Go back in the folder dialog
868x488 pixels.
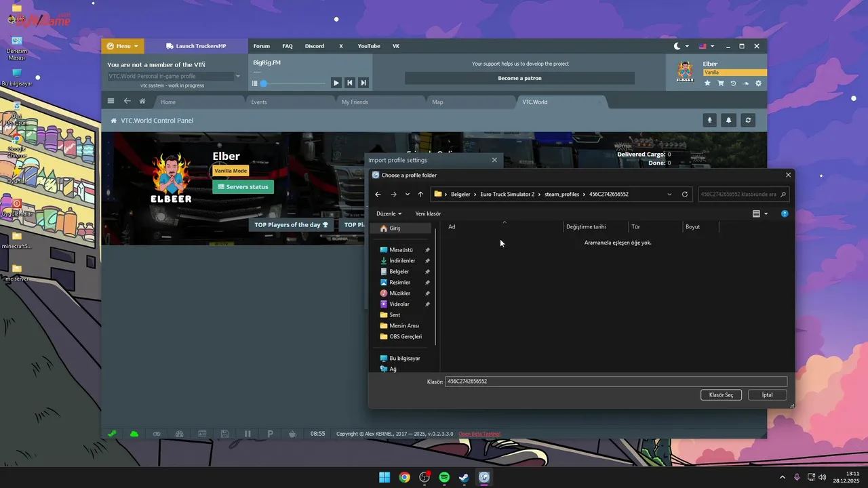(378, 195)
